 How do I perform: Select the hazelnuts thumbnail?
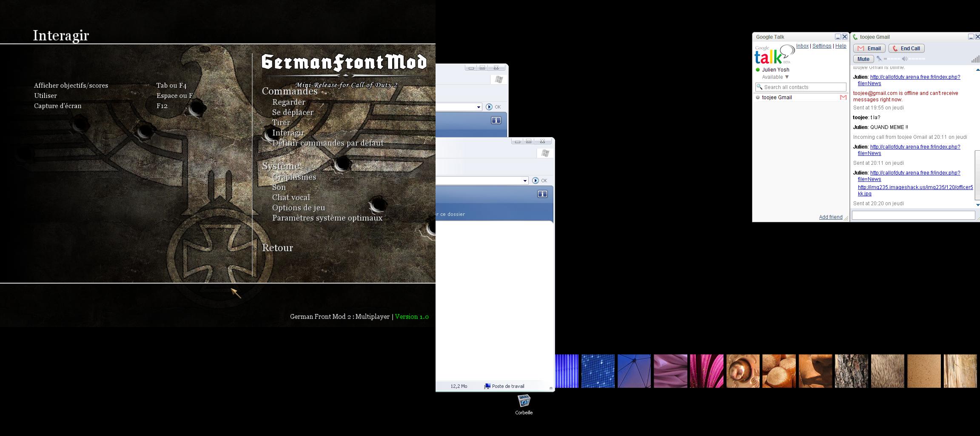(x=779, y=371)
